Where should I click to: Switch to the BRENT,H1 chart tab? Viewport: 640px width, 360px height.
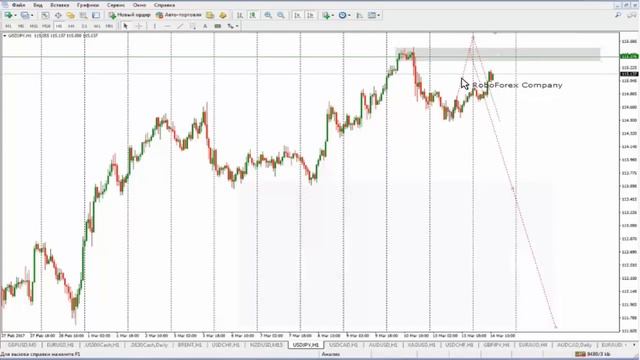(189, 345)
